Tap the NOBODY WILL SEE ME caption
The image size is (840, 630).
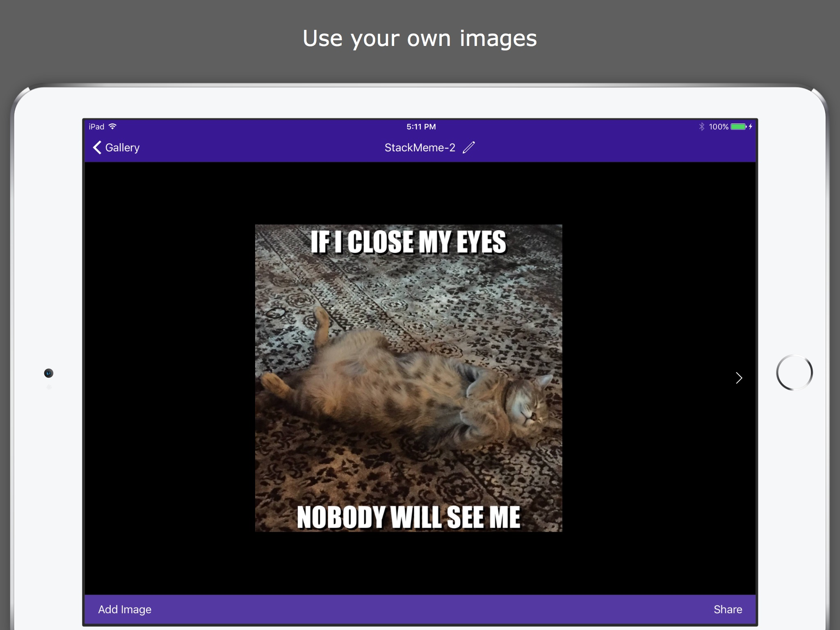(410, 518)
